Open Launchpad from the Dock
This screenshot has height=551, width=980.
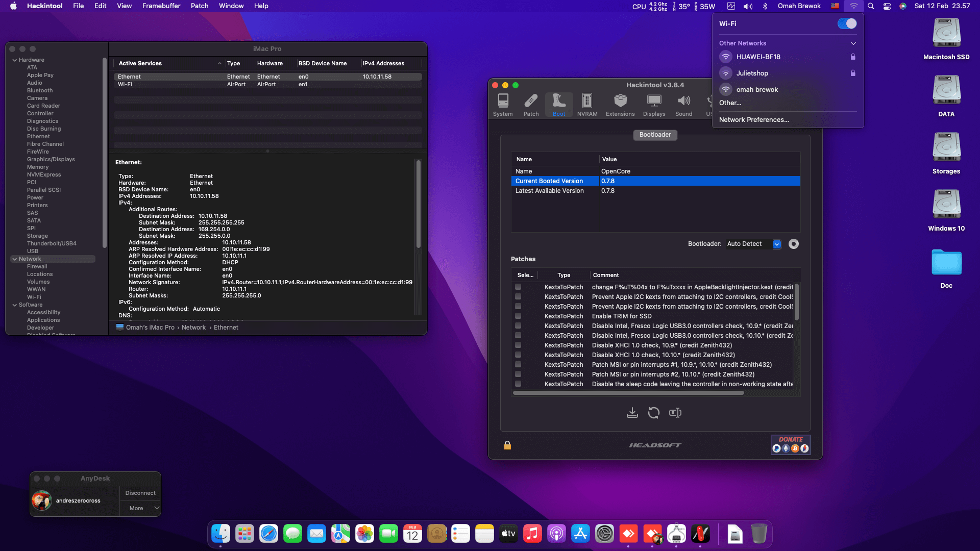tap(244, 534)
